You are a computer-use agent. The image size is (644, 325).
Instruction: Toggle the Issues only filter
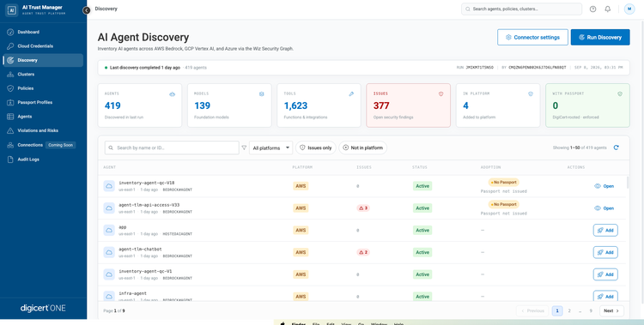[x=315, y=147]
